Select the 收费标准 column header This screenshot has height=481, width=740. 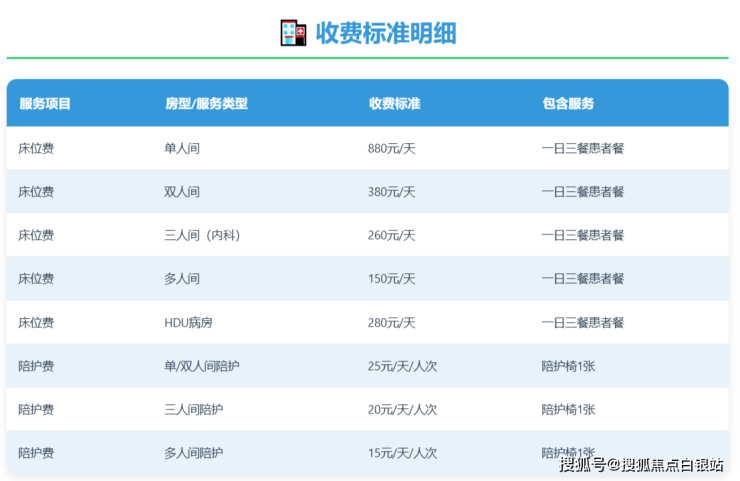point(395,103)
